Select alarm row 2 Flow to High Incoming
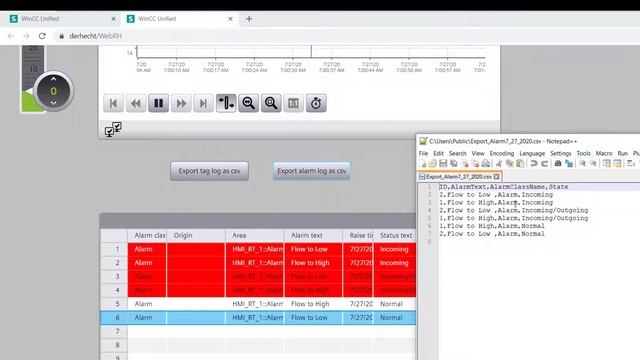 258,263
